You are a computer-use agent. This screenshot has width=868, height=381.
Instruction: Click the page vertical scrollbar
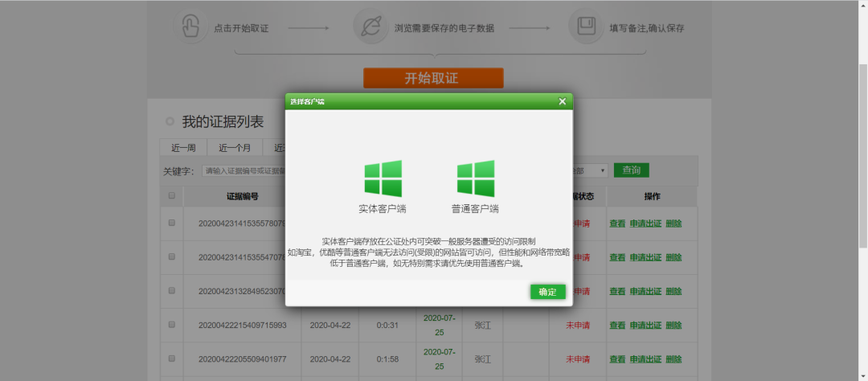point(863,155)
